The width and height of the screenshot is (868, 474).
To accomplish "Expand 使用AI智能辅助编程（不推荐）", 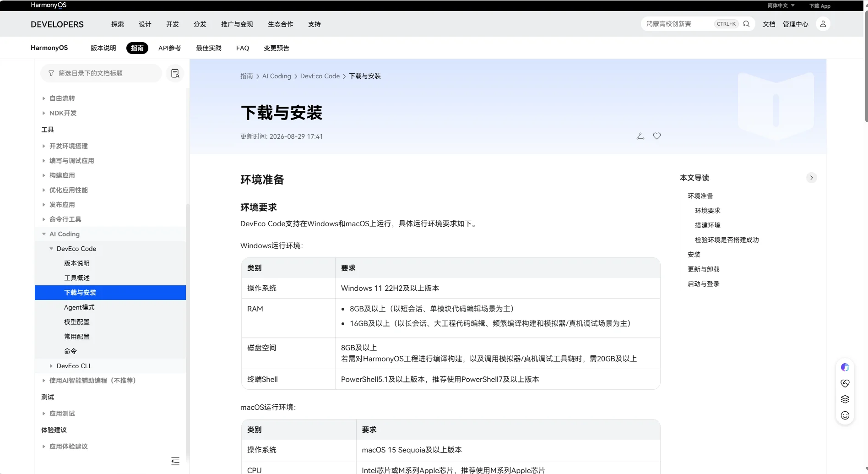I will coord(44,381).
